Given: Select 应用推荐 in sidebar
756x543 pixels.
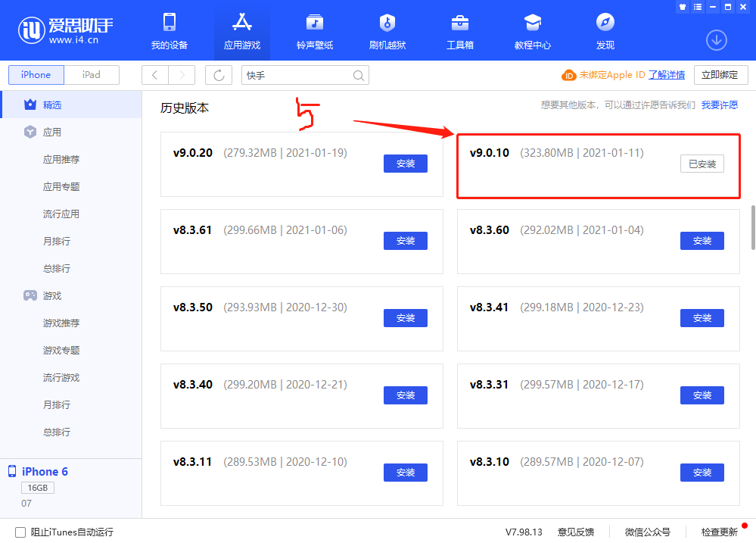Looking at the screenshot, I should (x=61, y=159).
